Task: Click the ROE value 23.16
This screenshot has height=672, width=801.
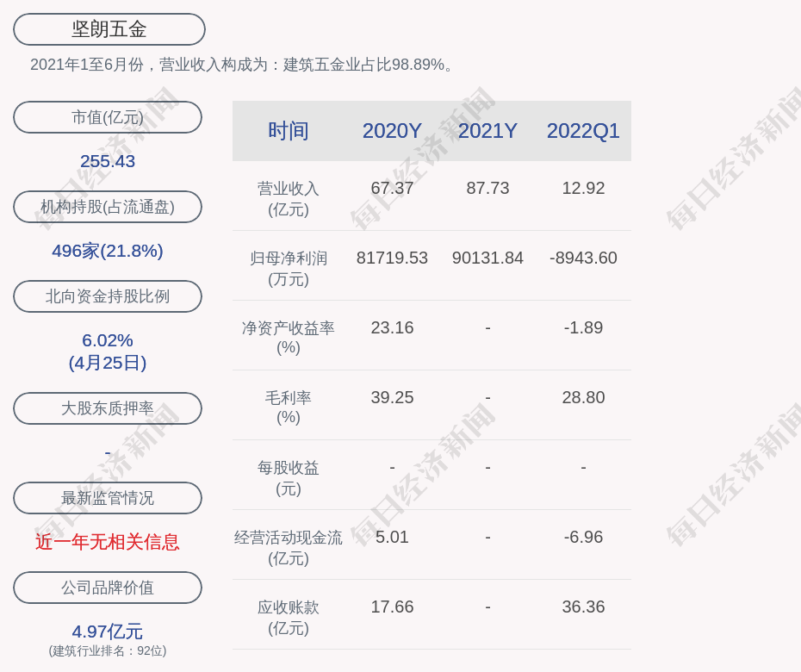Action: (393, 327)
